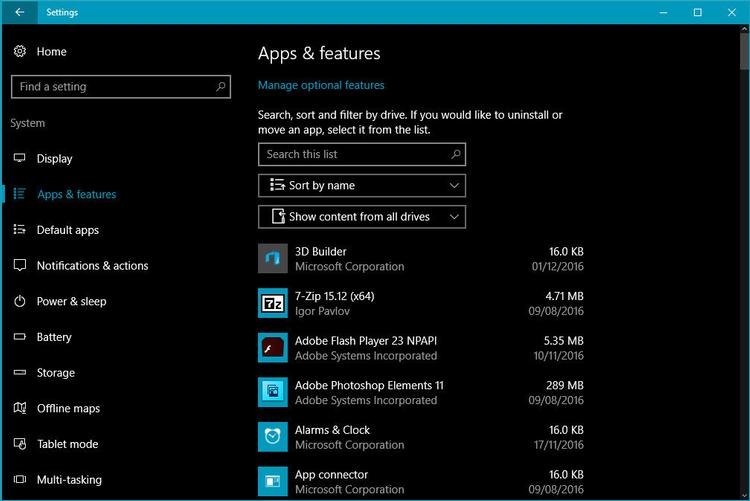Image resolution: width=750 pixels, height=501 pixels.
Task: Select Storage in the sidebar
Action: [x=56, y=373]
